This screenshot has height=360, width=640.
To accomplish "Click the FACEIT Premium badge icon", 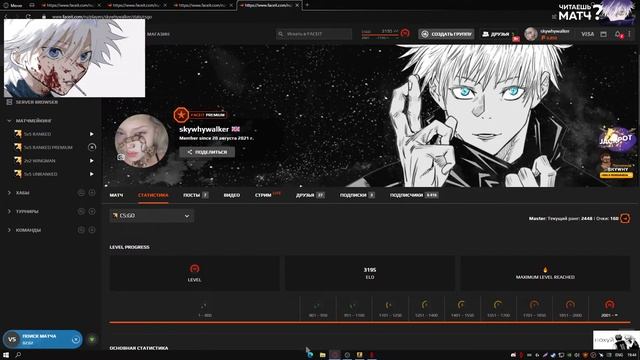I will pyautogui.click(x=181, y=115).
